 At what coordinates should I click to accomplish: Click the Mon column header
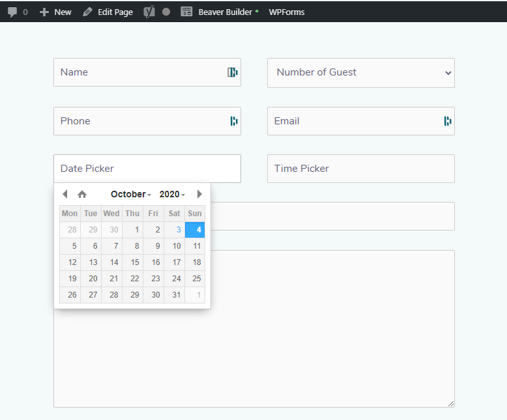70,214
